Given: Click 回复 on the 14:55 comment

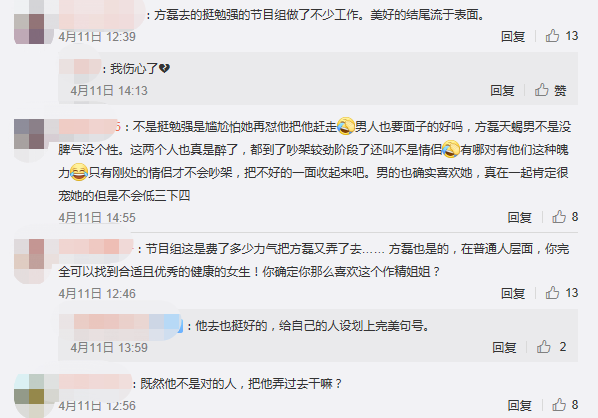Looking at the screenshot, I should point(519,217).
